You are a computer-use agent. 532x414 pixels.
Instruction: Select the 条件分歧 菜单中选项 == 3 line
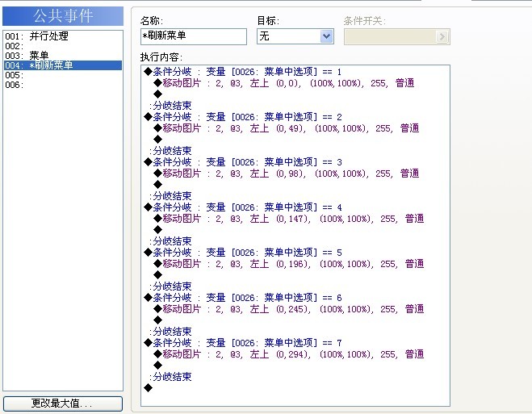click(243, 162)
